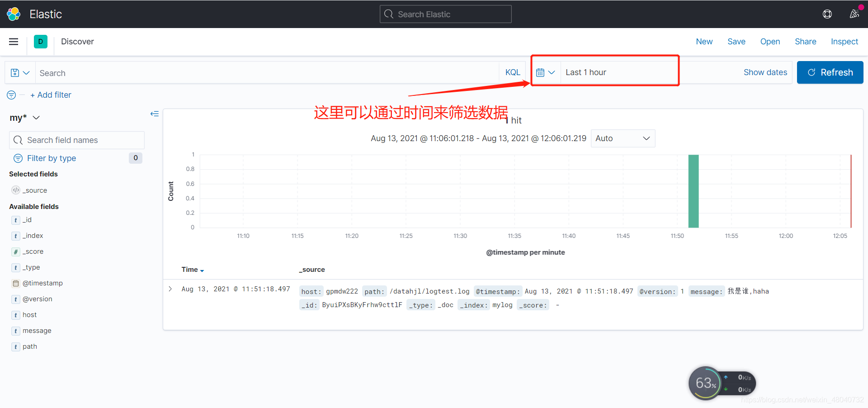Image resolution: width=868 pixels, height=408 pixels.
Task: Click the 0 filter count badge
Action: point(136,158)
